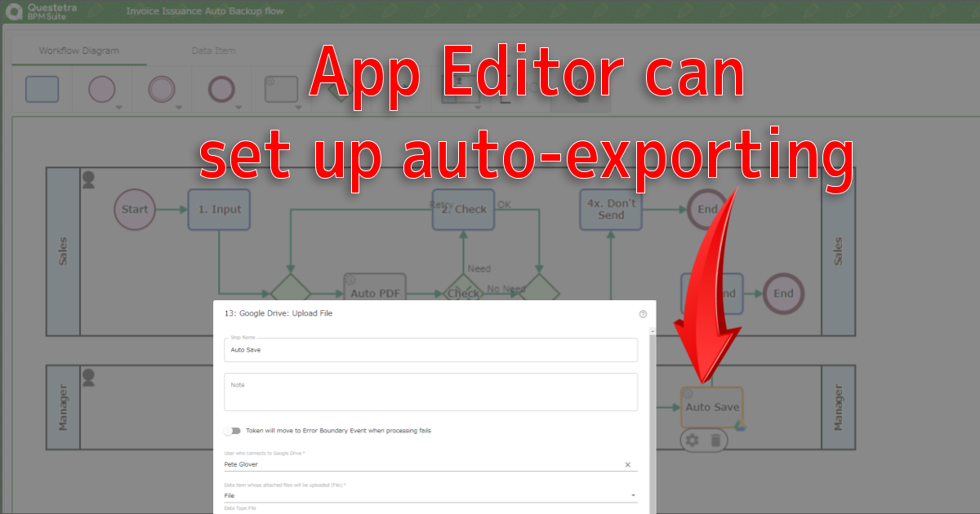
Task: Click into the Note text area
Action: click(430, 392)
